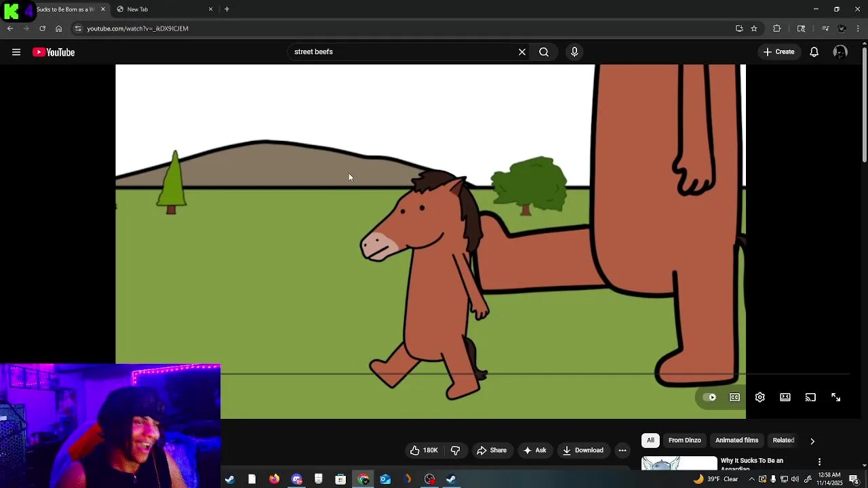This screenshot has width=868, height=488.
Task: Select the Related filter chip
Action: [783, 441]
